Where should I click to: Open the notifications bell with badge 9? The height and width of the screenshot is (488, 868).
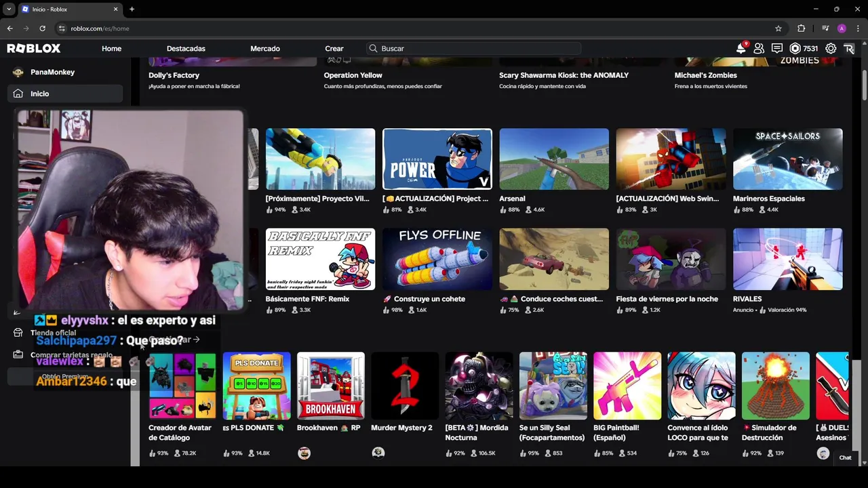pyautogui.click(x=741, y=48)
